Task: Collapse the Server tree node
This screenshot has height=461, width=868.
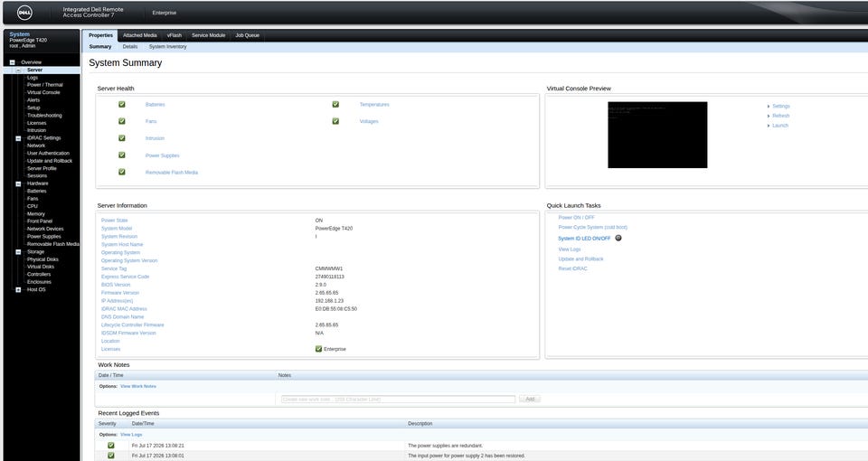Action: (18, 71)
